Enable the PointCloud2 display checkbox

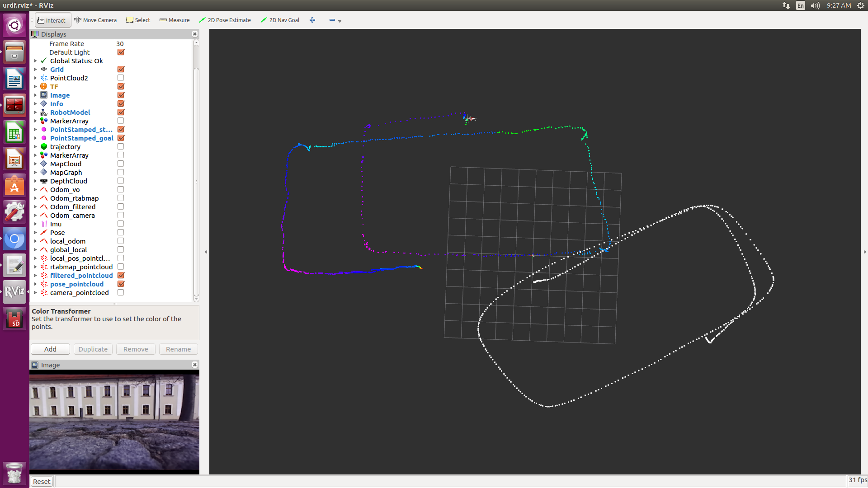coord(121,78)
